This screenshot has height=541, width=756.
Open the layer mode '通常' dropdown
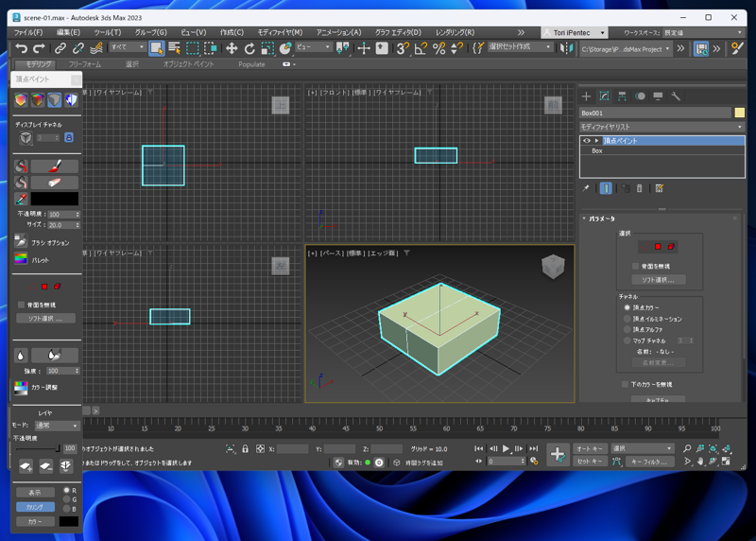pyautogui.click(x=57, y=426)
